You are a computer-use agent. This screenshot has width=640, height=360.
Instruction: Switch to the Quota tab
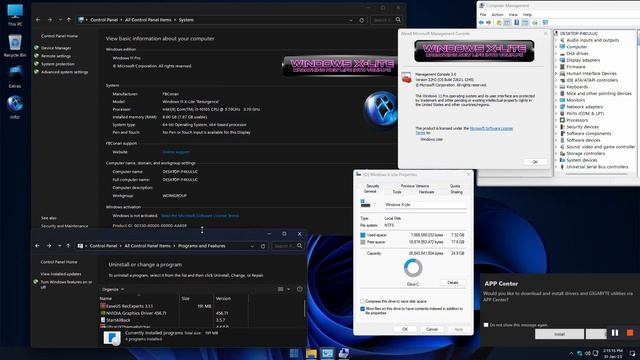(455, 186)
